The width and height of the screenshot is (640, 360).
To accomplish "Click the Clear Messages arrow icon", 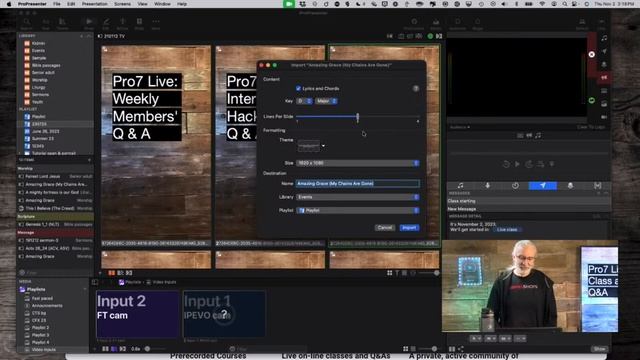I will [x=604, y=51].
